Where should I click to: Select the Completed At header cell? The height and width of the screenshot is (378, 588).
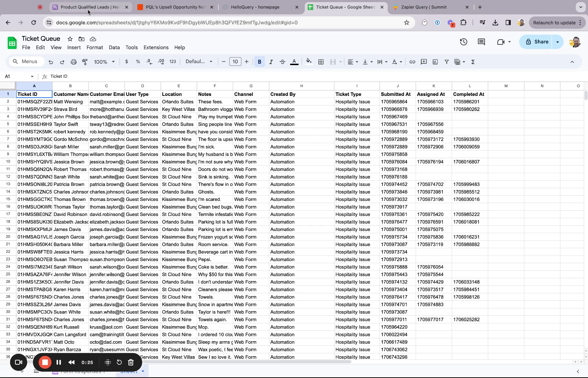pyautogui.click(x=470, y=94)
